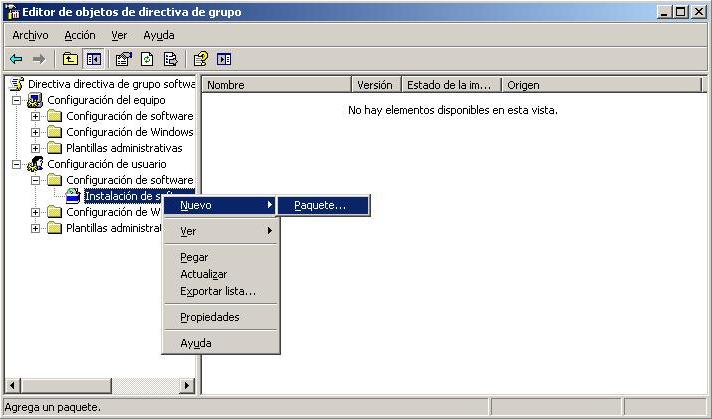Open Properties via the toolbar icon
This screenshot has height=419, width=712.
[124, 59]
